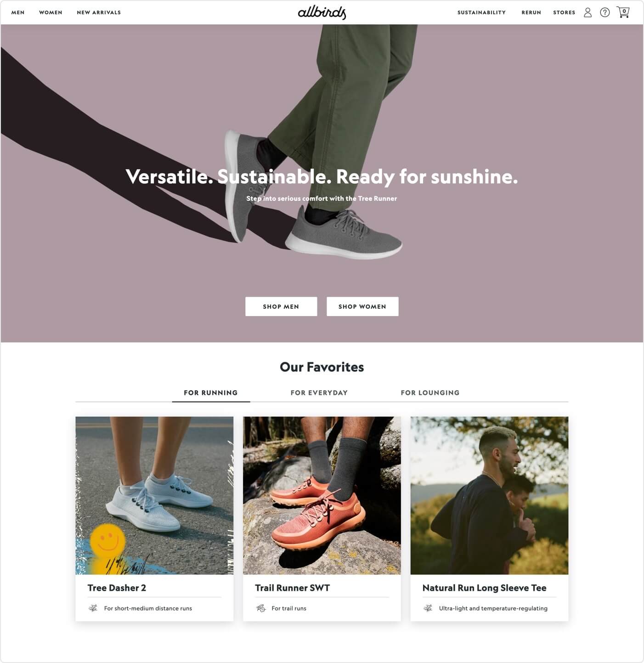The image size is (644, 663).
Task: Open the Stores link
Action: click(x=564, y=12)
